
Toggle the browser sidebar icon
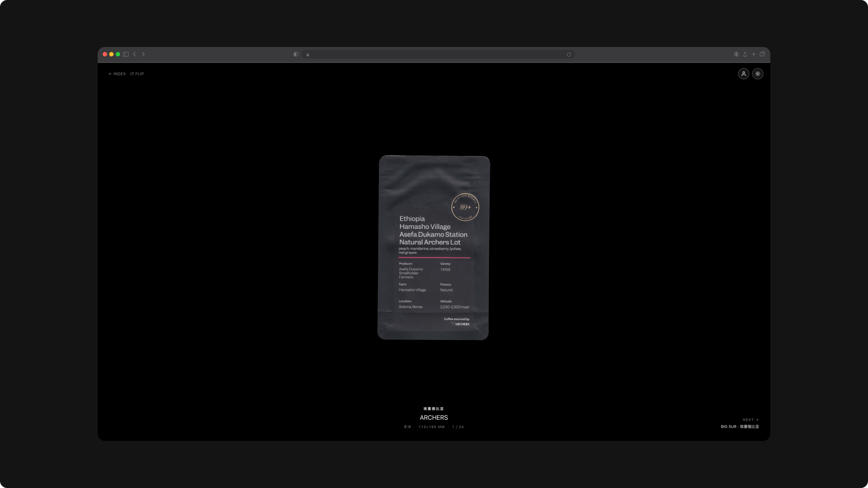[126, 54]
